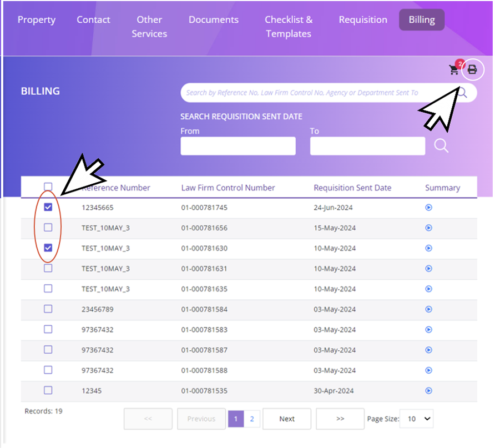Click the magnifier in the reference search bar

pos(462,93)
